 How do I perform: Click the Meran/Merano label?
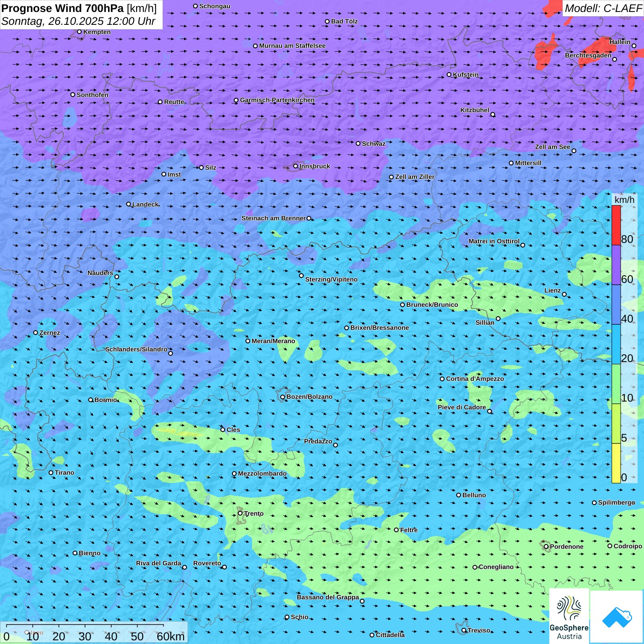coord(273,341)
